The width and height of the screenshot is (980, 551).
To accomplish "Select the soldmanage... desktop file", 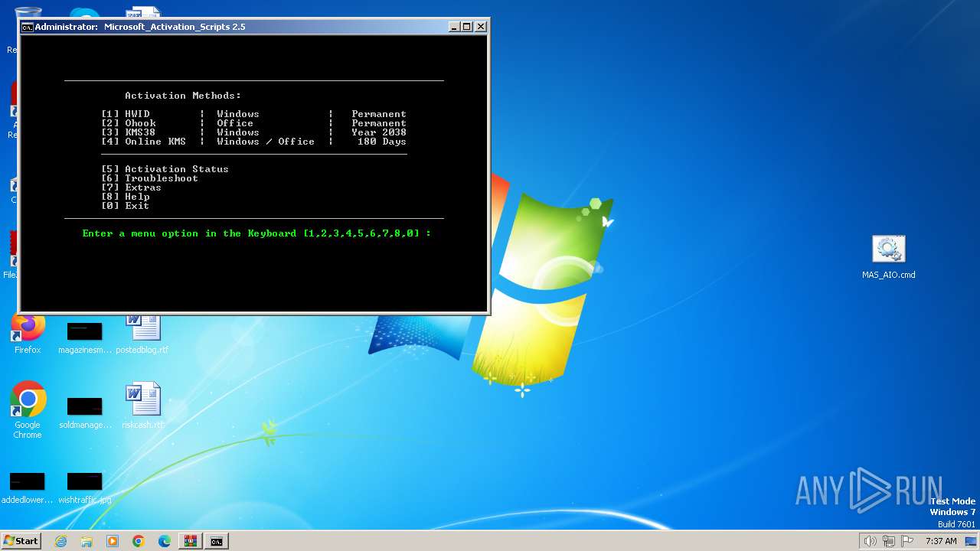I will pyautogui.click(x=85, y=412).
